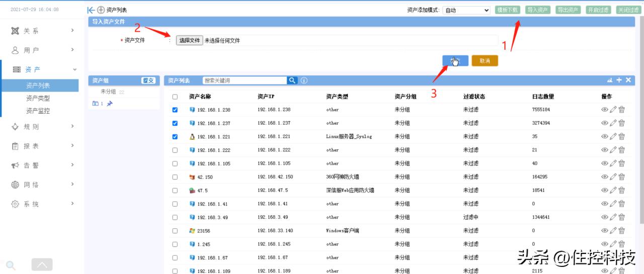Open the 资产监控 submenu item
The image size is (644, 274).
[38, 111]
